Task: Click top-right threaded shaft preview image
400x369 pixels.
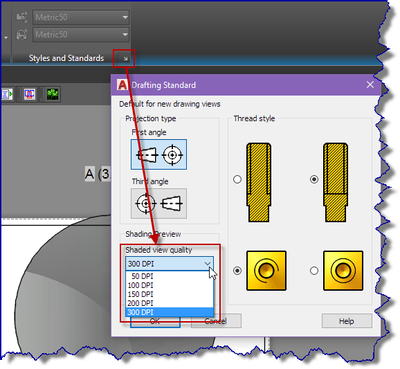Action: (x=336, y=182)
